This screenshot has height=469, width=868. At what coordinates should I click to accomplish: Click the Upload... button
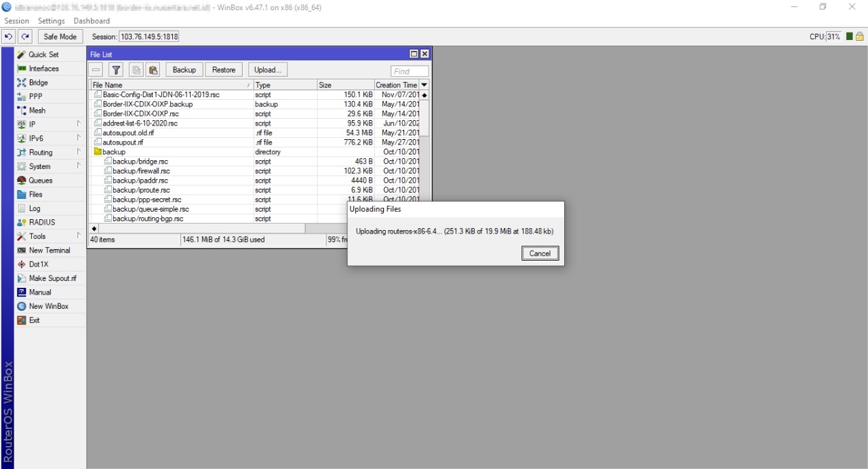[268, 70]
